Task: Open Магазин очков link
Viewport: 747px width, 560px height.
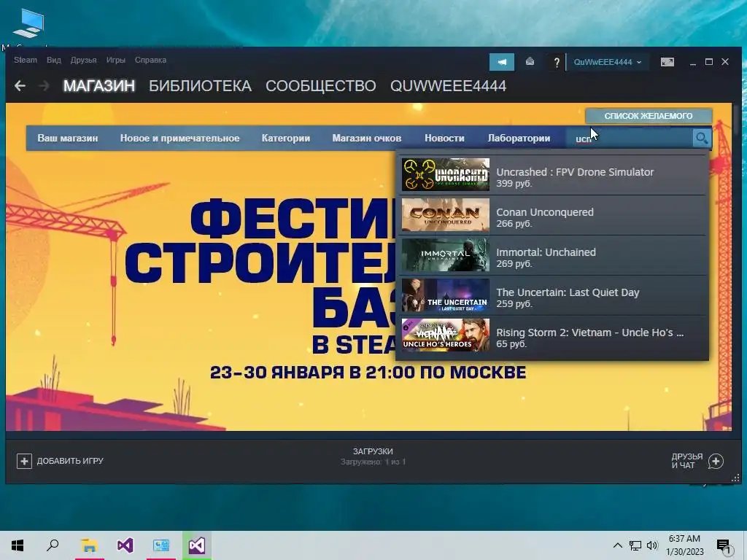Action: coord(367,138)
